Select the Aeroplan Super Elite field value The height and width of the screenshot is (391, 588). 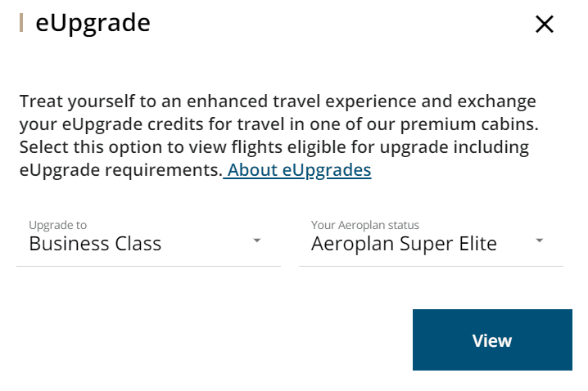click(x=404, y=244)
